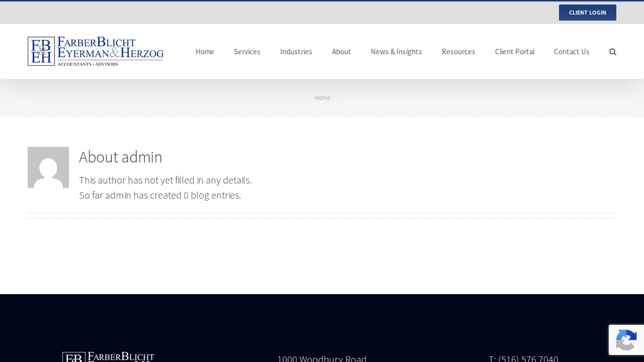The height and width of the screenshot is (362, 644).
Task: Open the Resources menu
Action: pyautogui.click(x=458, y=52)
